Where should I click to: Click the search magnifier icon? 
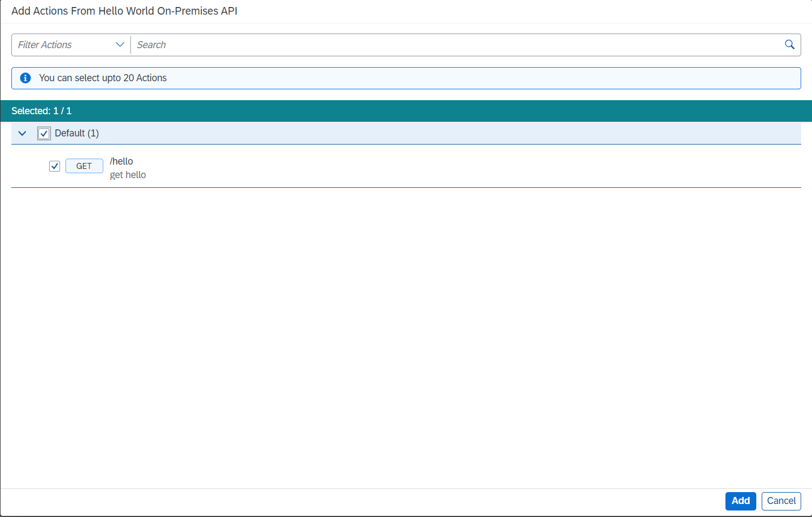click(x=789, y=45)
